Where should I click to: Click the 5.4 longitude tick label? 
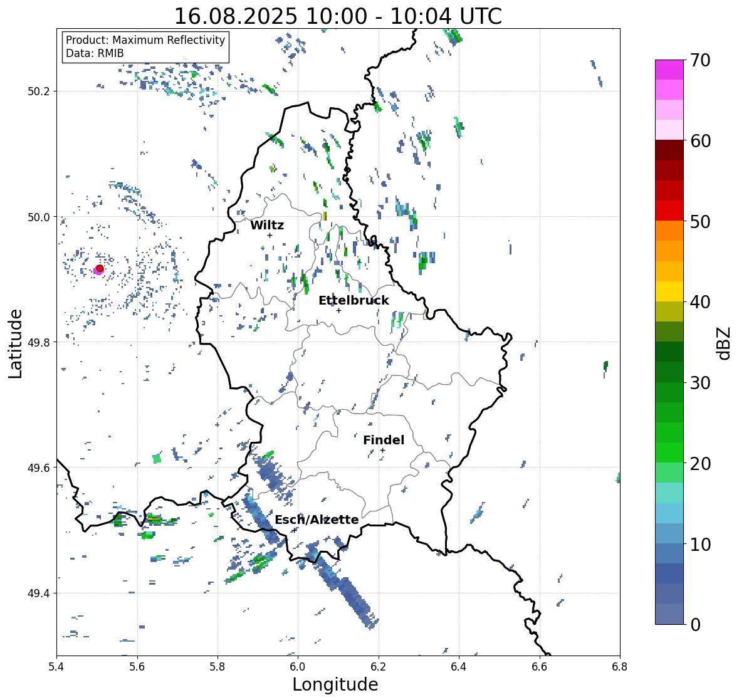pyautogui.click(x=56, y=667)
